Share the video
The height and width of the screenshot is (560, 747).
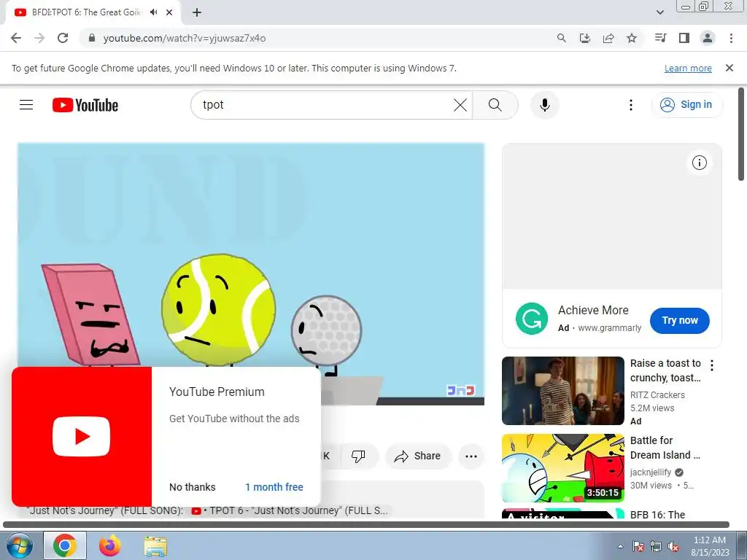click(417, 456)
